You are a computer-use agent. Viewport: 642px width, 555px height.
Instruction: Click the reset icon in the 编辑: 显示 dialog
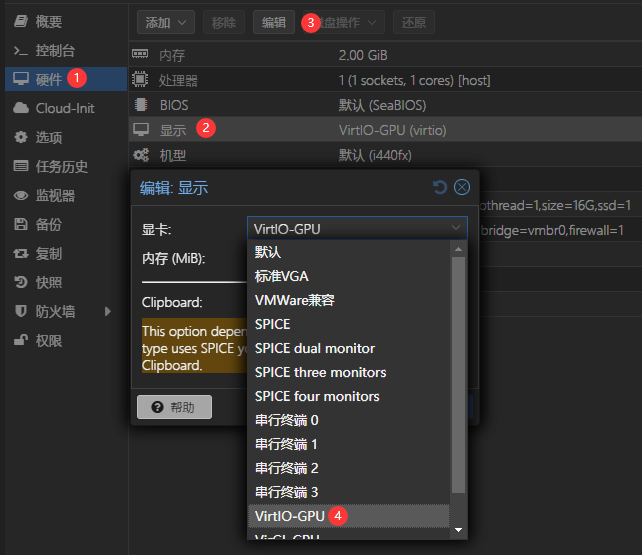point(440,187)
